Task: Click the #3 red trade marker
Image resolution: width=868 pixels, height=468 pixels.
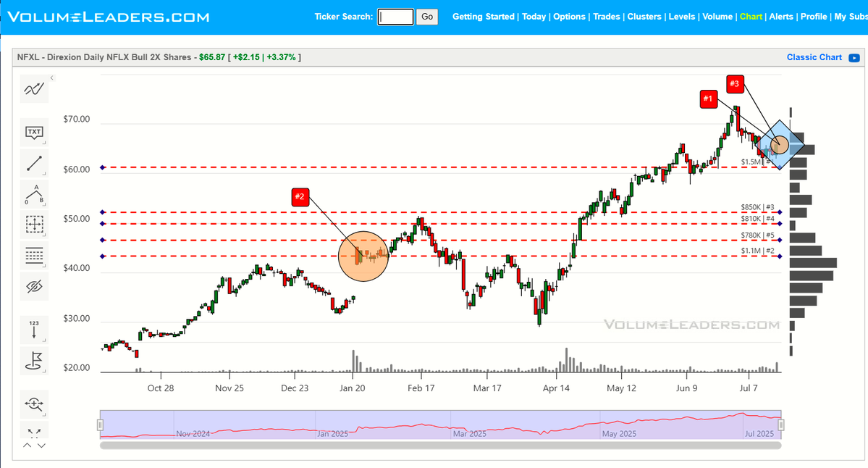Action: 735,84
